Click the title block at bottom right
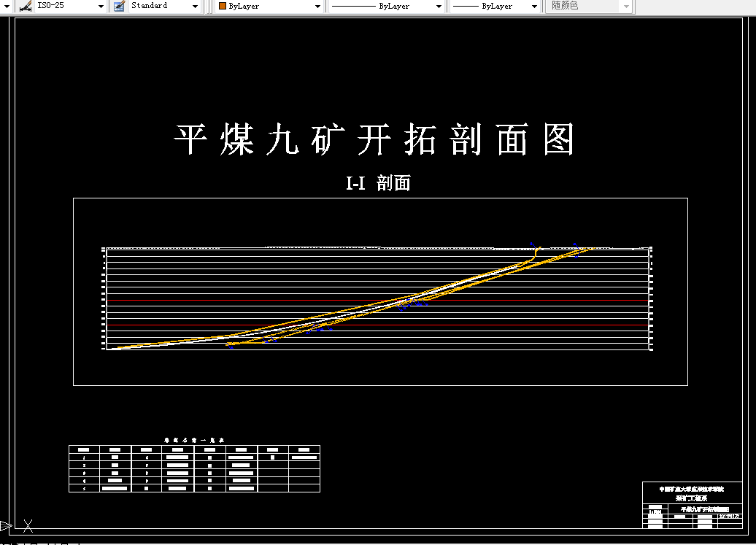 692,505
